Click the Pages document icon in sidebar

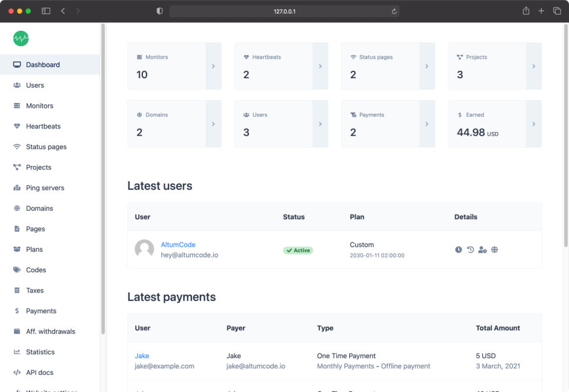(x=17, y=229)
